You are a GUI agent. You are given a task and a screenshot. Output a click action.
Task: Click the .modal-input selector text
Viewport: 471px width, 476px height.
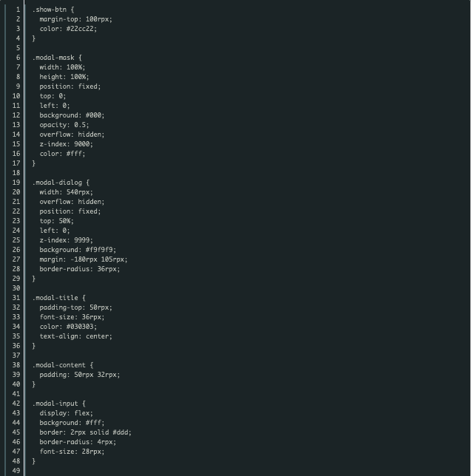(58, 403)
